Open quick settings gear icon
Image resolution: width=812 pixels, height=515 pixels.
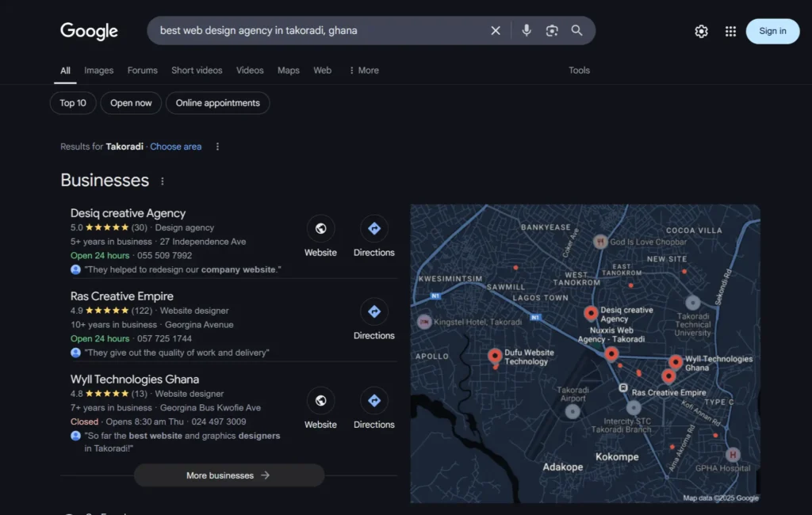pyautogui.click(x=701, y=31)
